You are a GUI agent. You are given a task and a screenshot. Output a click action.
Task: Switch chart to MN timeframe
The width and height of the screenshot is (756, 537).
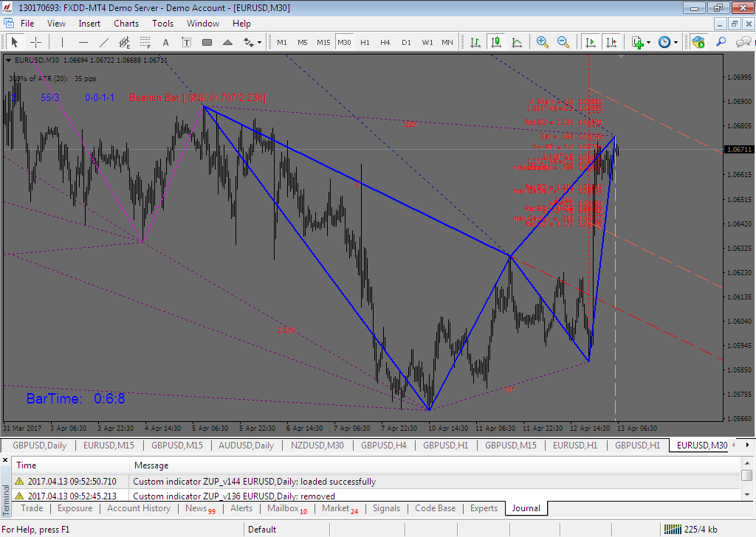pyautogui.click(x=447, y=42)
